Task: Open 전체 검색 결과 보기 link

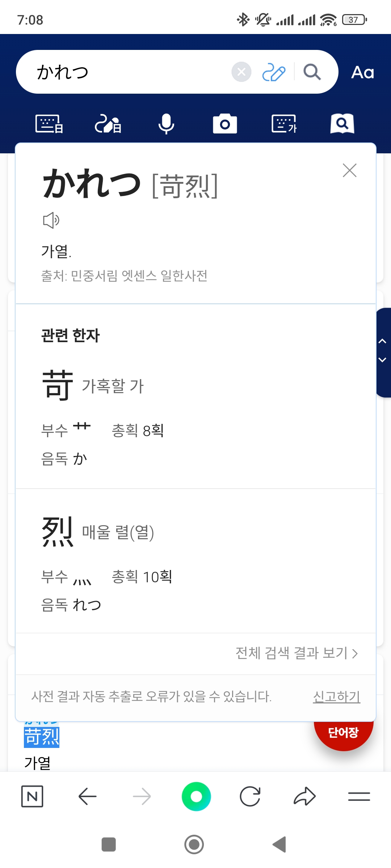Action: click(297, 653)
